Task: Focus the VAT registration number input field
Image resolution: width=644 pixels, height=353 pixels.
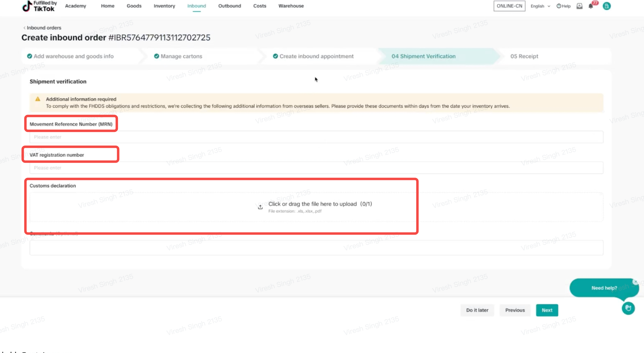Action: [x=316, y=168]
